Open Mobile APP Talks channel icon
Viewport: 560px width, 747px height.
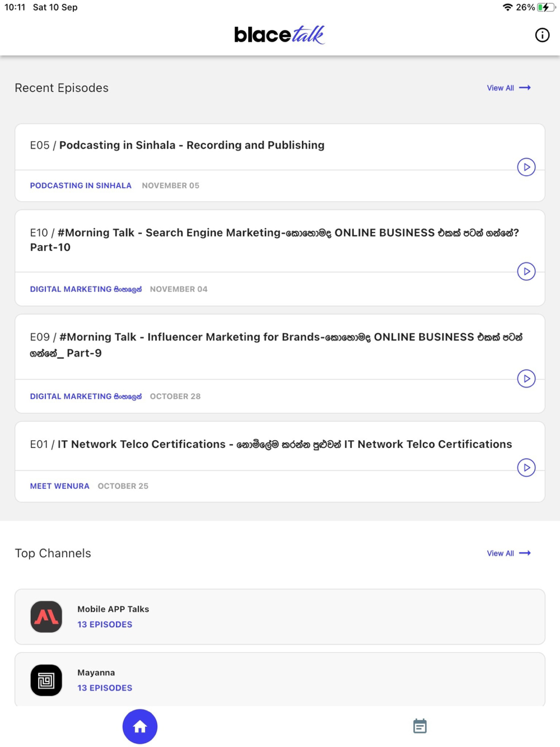pyautogui.click(x=46, y=617)
